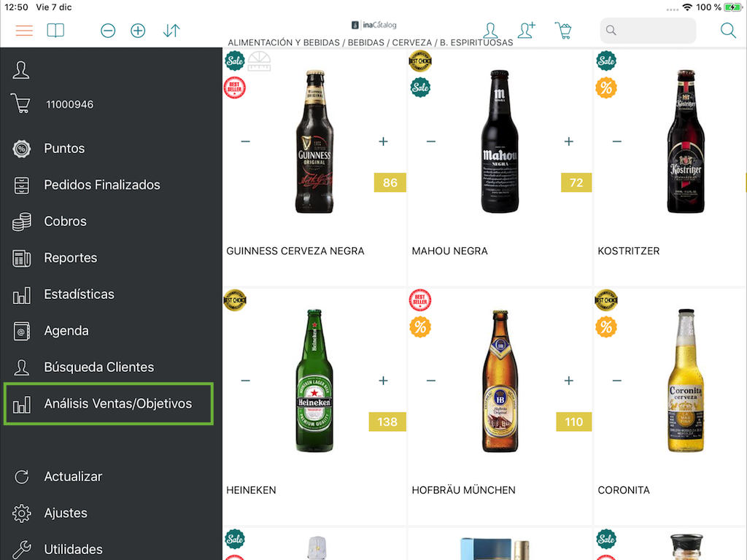Open the sort order arrows icon
The image size is (747, 560).
171,31
